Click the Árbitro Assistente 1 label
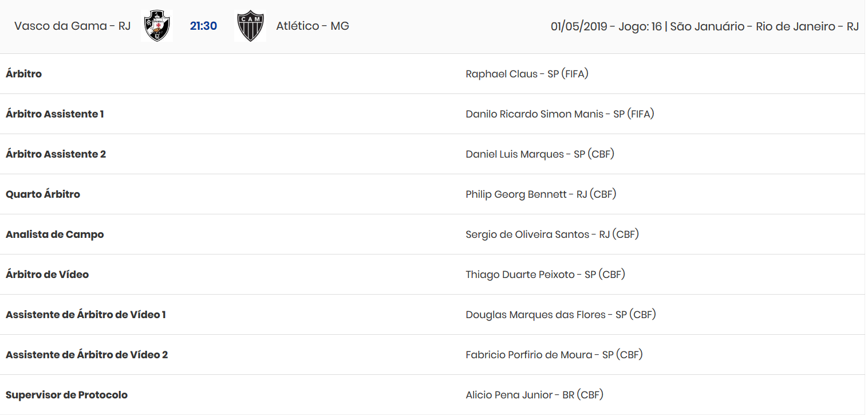Screen dimensions: 868x415 pyautogui.click(x=54, y=114)
